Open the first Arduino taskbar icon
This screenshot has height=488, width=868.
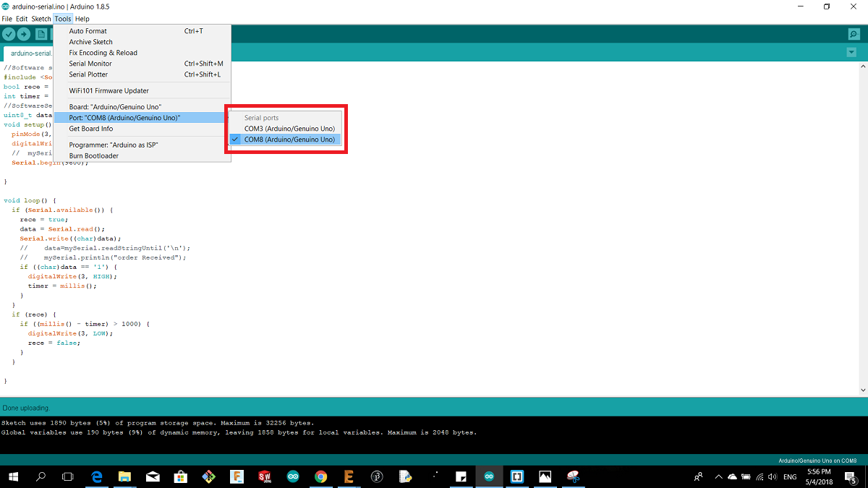pyautogui.click(x=293, y=477)
